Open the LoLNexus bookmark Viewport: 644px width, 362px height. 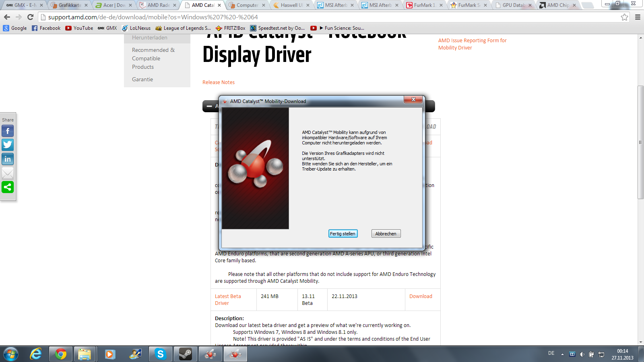136,28
